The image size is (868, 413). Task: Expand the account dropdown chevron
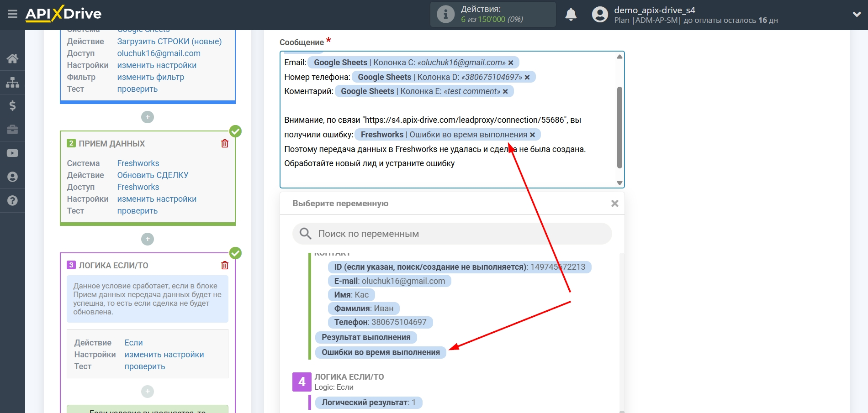857,15
